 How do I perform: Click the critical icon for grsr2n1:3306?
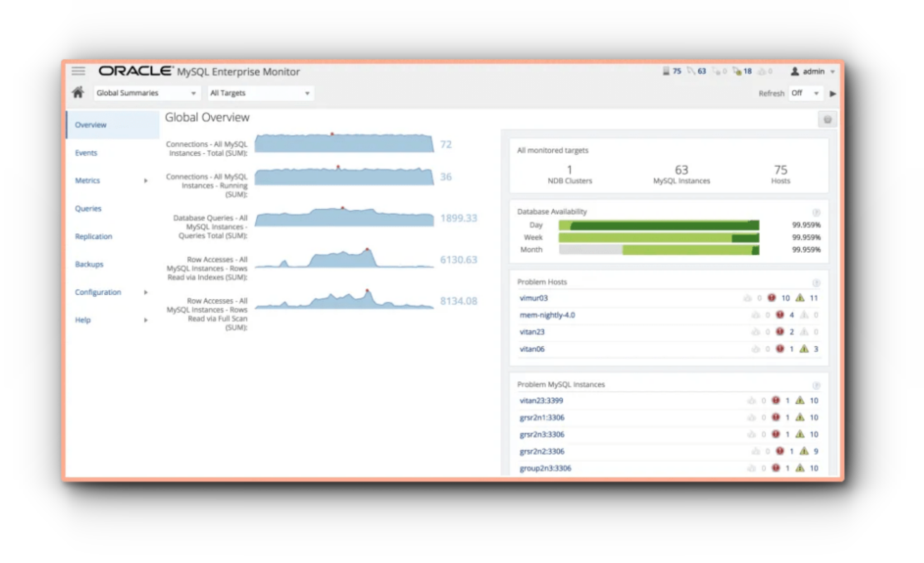(776, 417)
